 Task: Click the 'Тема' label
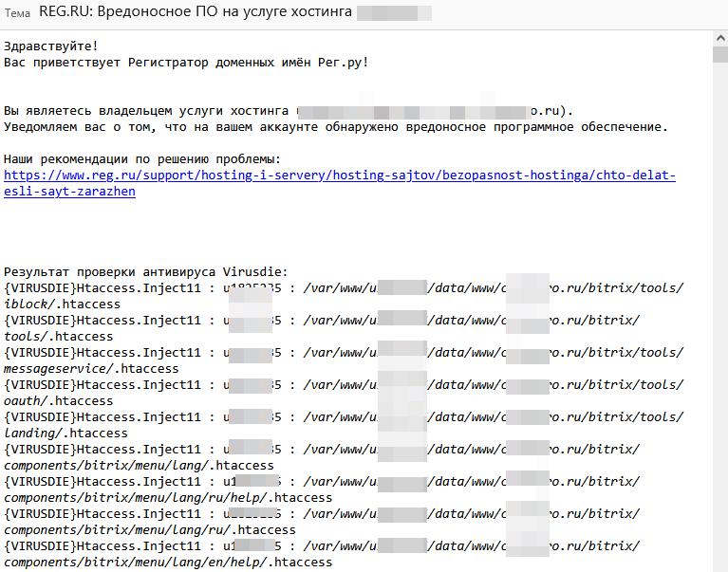pos(18,13)
